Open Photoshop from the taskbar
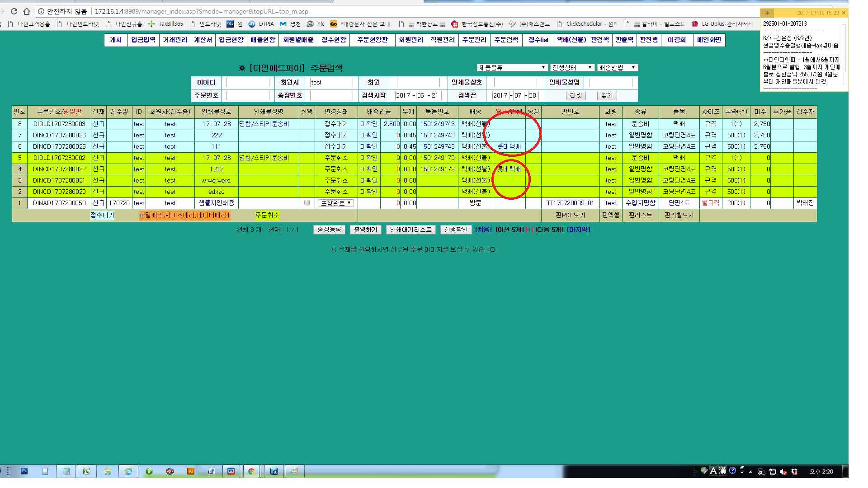 (x=24, y=471)
